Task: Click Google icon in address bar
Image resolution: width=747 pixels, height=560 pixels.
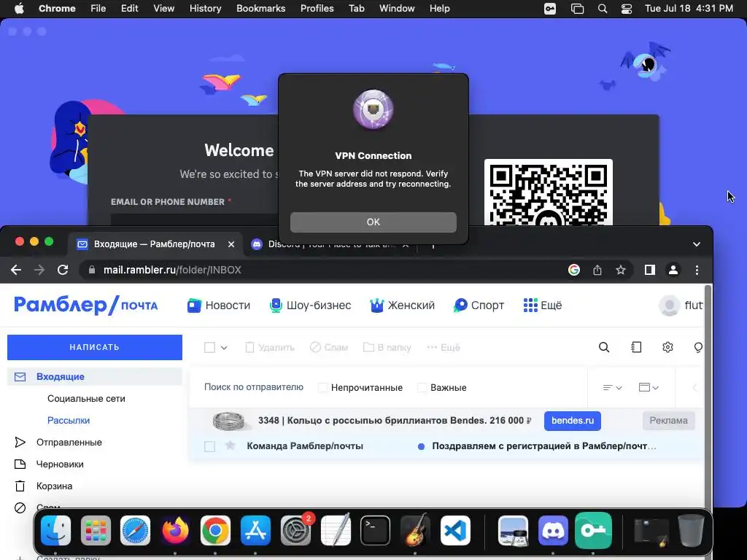Action: 574,270
